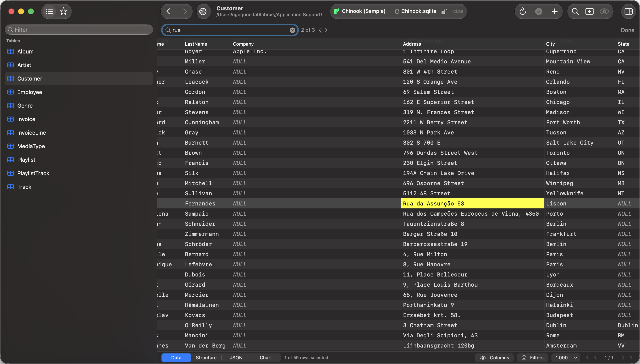Open the Invoice table
The image size is (640, 364).
pos(79,119)
